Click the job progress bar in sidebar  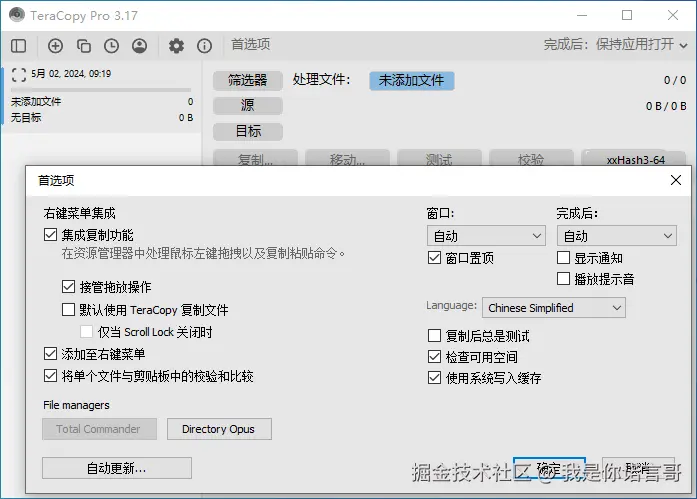point(101,90)
